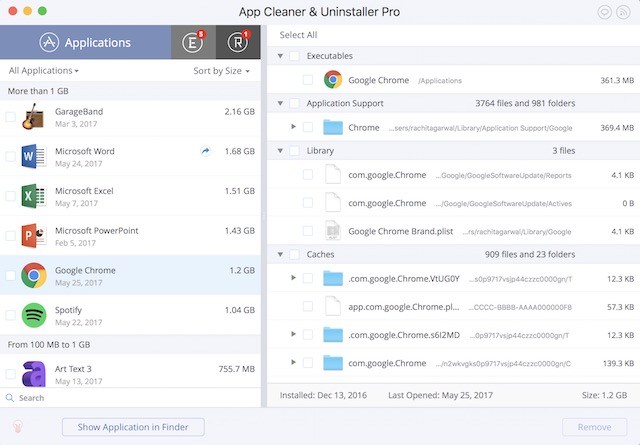Click the share arrow beside Microsoft Word

205,151
